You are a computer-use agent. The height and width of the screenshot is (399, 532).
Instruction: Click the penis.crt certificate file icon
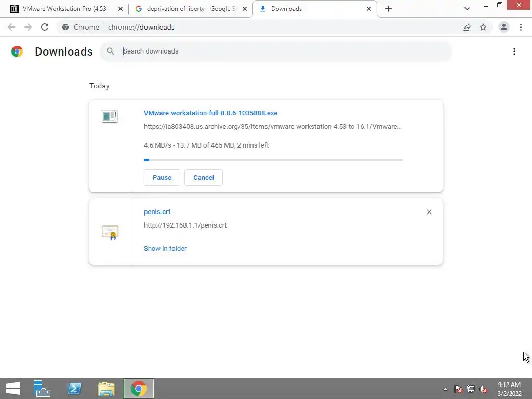click(110, 232)
